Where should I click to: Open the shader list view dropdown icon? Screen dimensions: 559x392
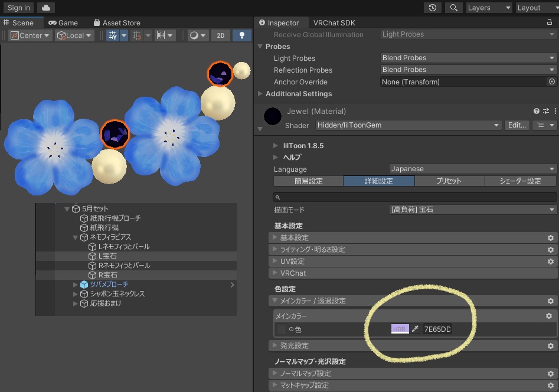pyautogui.click(x=545, y=125)
